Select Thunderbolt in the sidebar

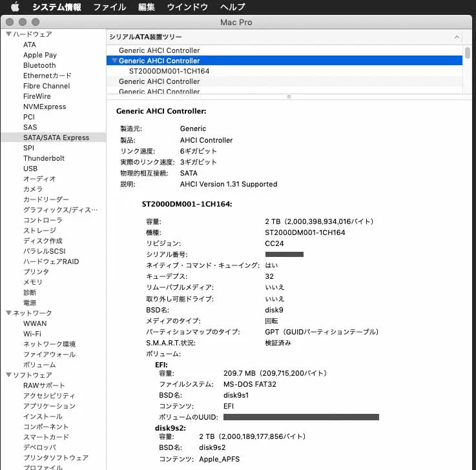coord(44,158)
